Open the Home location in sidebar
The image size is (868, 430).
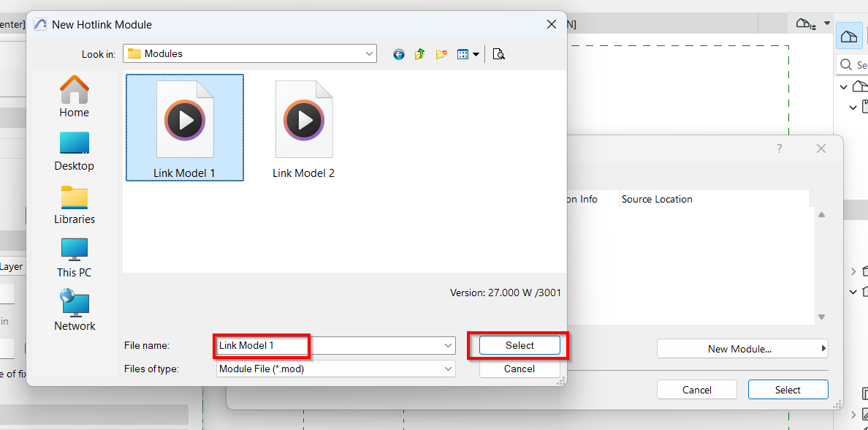[75, 97]
